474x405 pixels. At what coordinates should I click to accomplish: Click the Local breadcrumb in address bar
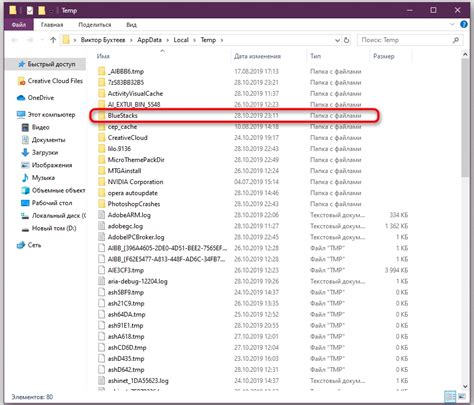tap(181, 40)
